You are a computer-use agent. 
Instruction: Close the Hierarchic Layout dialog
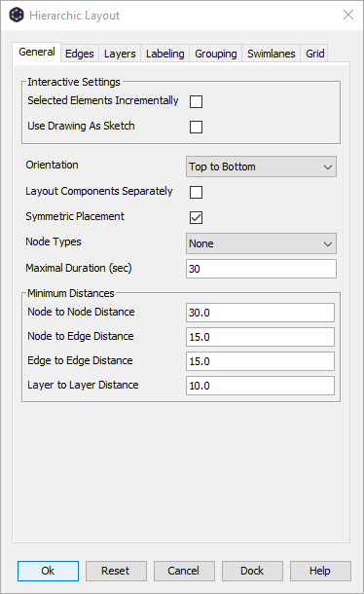(348, 15)
